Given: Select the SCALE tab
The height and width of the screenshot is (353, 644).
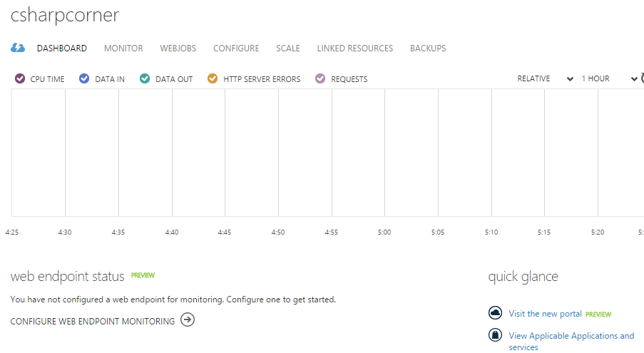Looking at the screenshot, I should click(288, 48).
